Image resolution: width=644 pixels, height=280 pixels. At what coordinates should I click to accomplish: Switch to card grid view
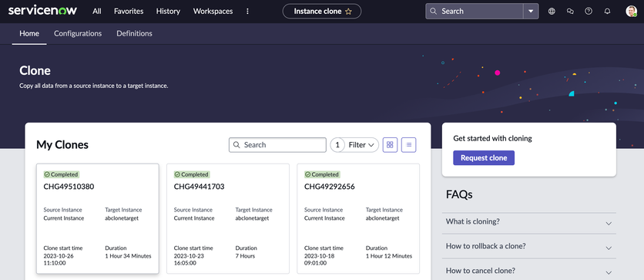(x=391, y=145)
